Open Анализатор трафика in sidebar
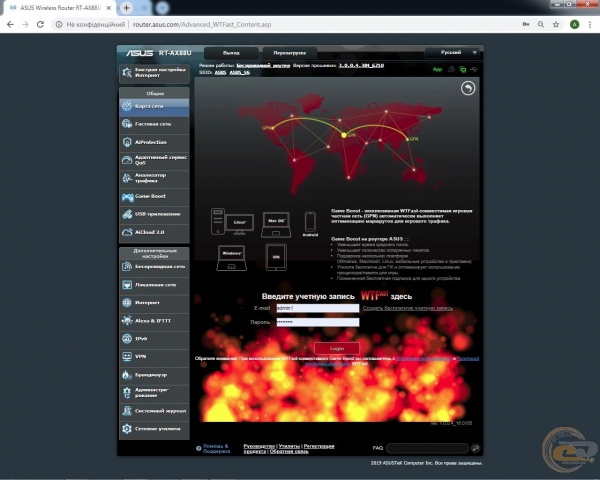 pos(154,178)
